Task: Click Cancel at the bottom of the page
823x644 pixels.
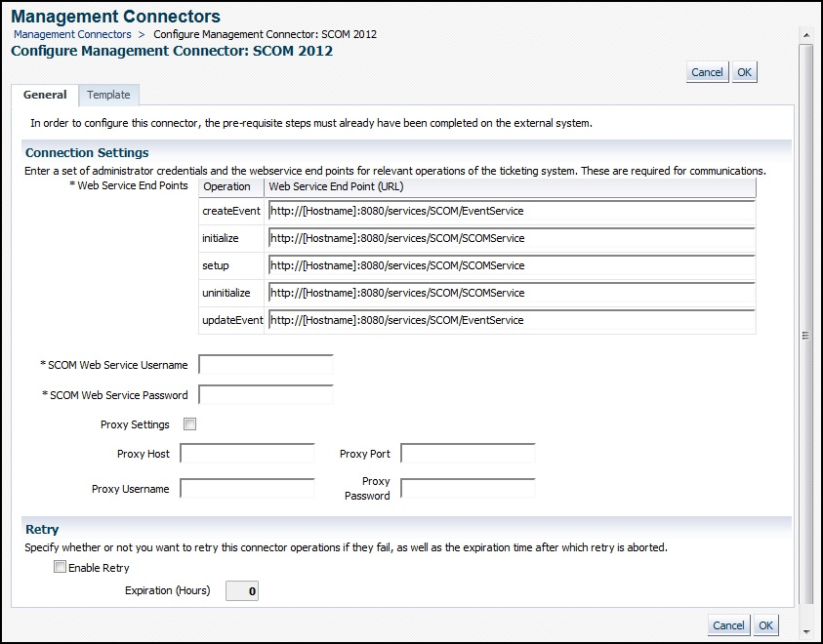Action: [728, 625]
